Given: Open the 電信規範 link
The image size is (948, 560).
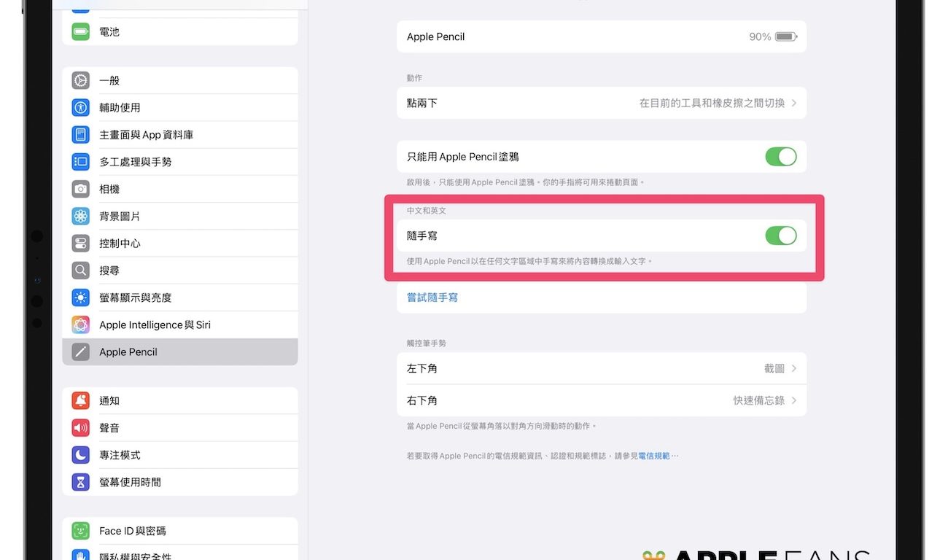Looking at the screenshot, I should point(653,456).
